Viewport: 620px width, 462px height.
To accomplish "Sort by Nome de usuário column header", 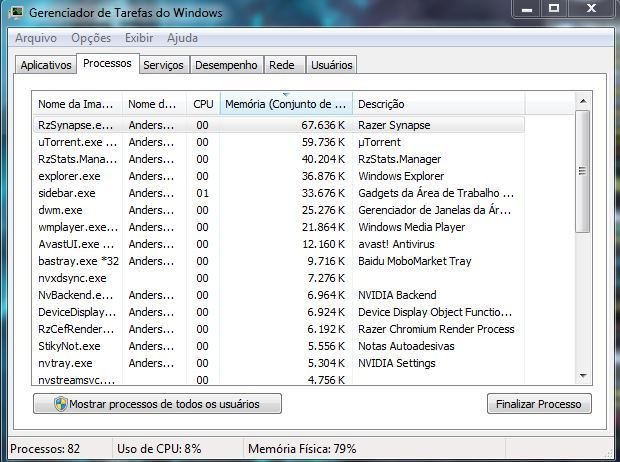I will (x=154, y=104).
